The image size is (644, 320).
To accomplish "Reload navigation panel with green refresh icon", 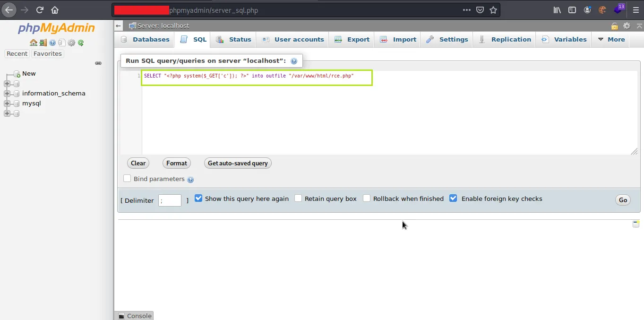I will click(x=81, y=43).
